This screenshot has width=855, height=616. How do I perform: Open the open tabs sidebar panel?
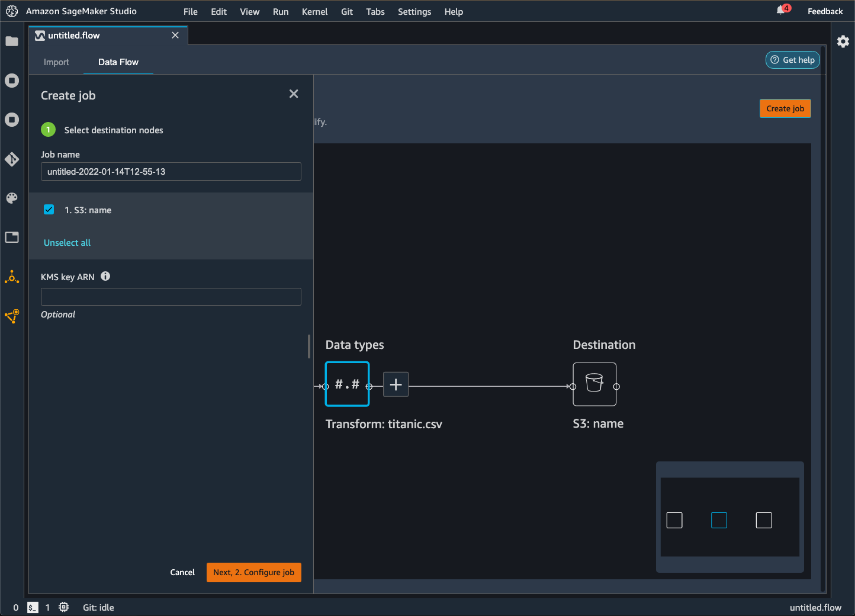tap(12, 237)
